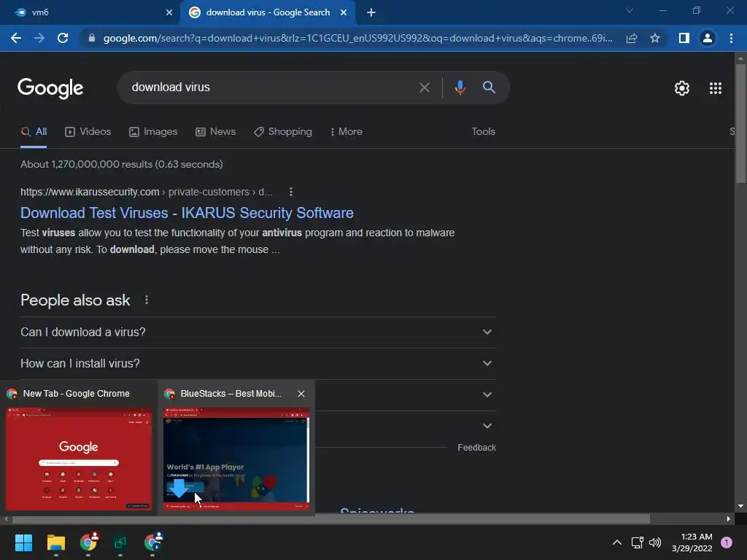Open search Tools options
The height and width of the screenshot is (560, 747).
[x=483, y=132]
